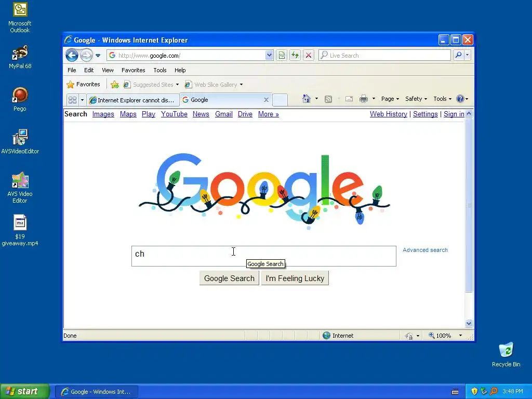Go back with the Back arrow button
Viewport: 532px width, 399px height.
pos(72,55)
